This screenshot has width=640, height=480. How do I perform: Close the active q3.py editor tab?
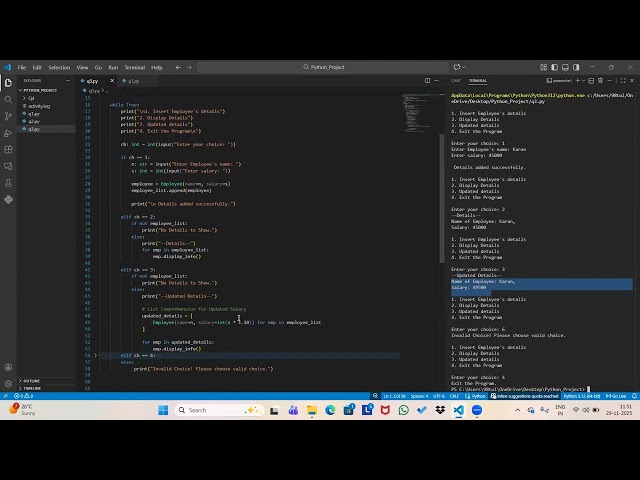click(x=112, y=81)
